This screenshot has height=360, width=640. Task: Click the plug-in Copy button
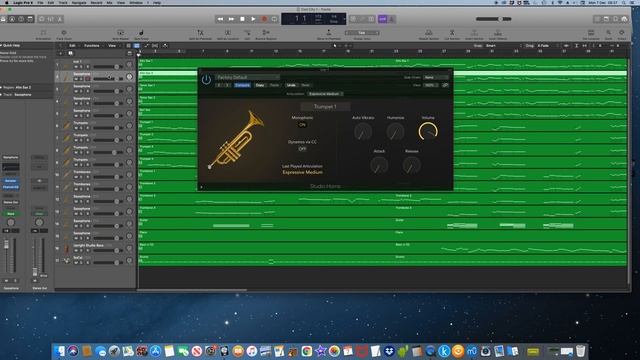pos(260,85)
